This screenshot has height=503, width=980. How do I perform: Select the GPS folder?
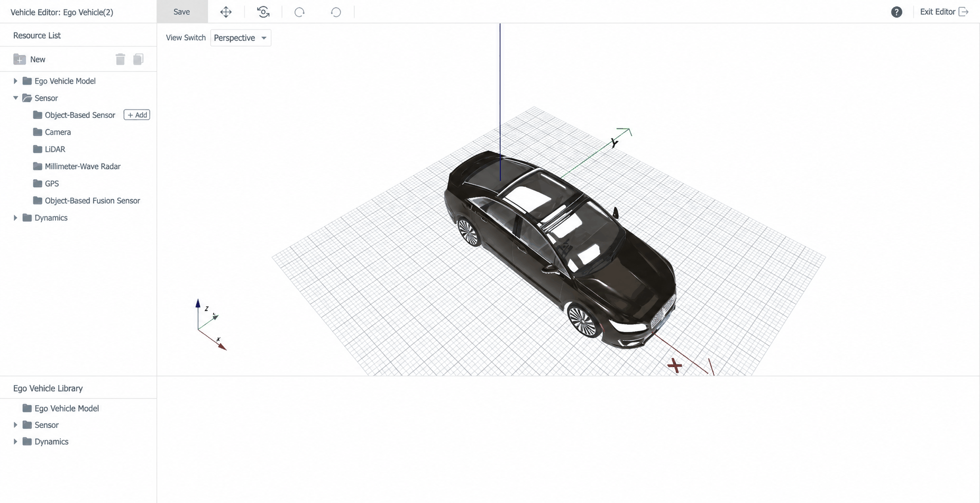click(46, 184)
